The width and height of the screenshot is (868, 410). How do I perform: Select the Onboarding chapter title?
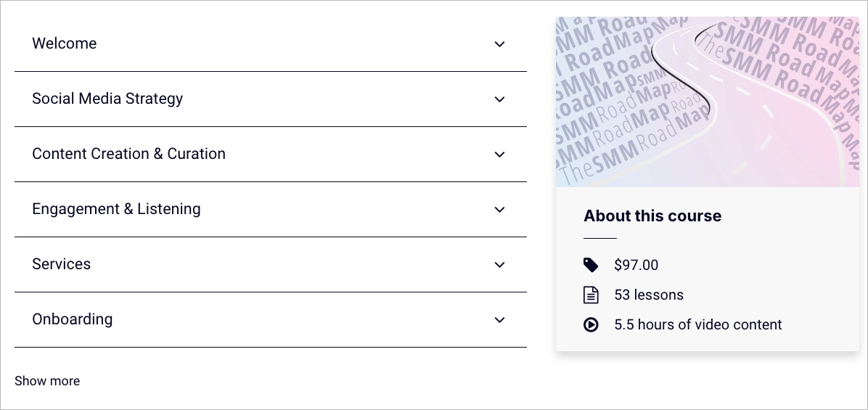(73, 319)
